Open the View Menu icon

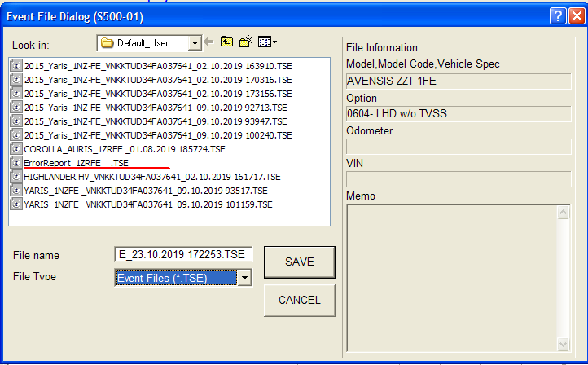tap(267, 42)
